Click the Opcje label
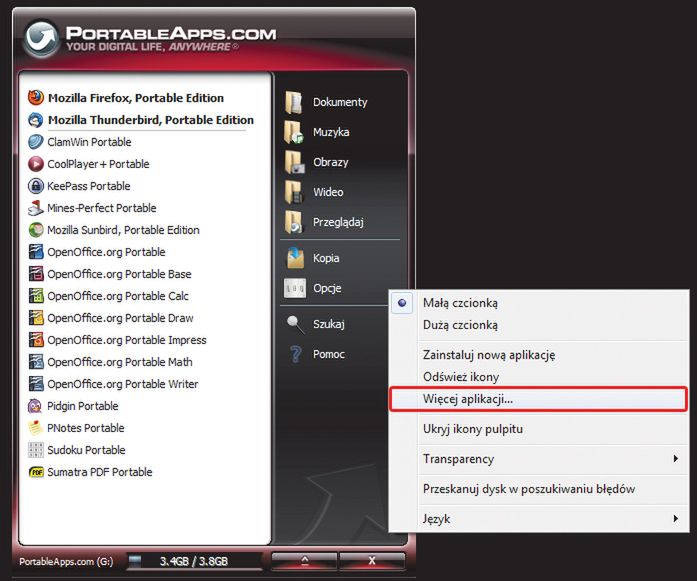Viewport: 697px width, 581px height. (327, 288)
